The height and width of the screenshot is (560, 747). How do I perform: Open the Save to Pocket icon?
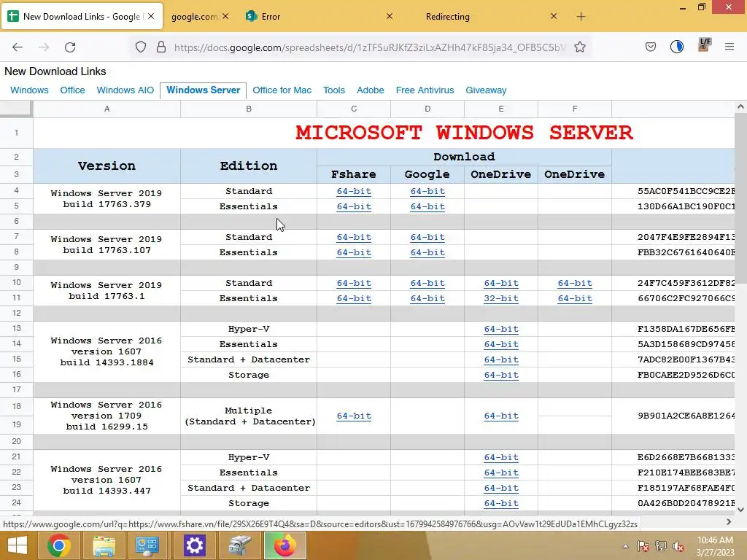[650, 47]
